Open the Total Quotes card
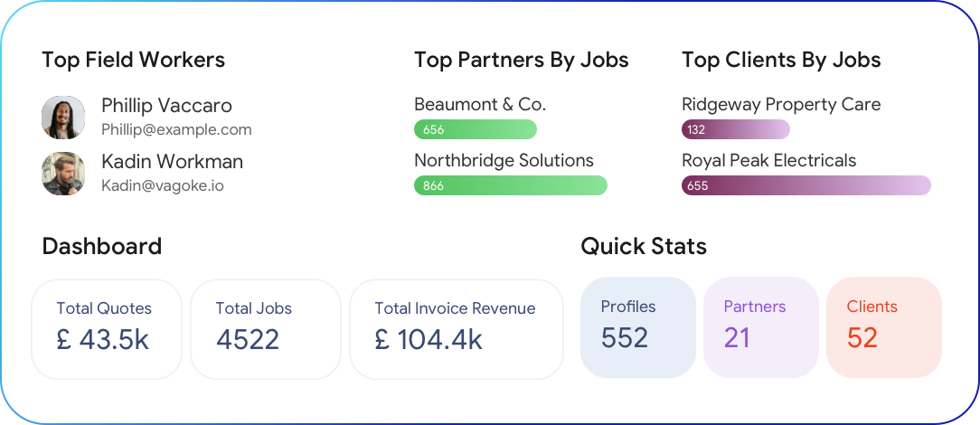The width and height of the screenshot is (980, 425). 107,328
